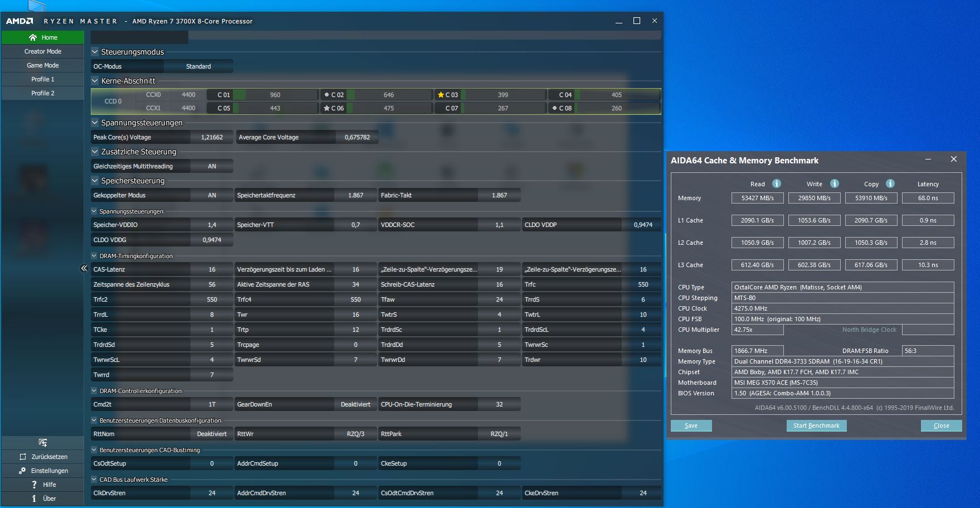
Task: Click the OC-Modus Standard value
Action: click(x=198, y=66)
